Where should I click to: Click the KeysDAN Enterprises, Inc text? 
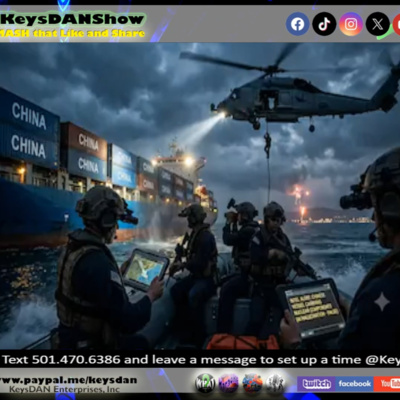64,389
